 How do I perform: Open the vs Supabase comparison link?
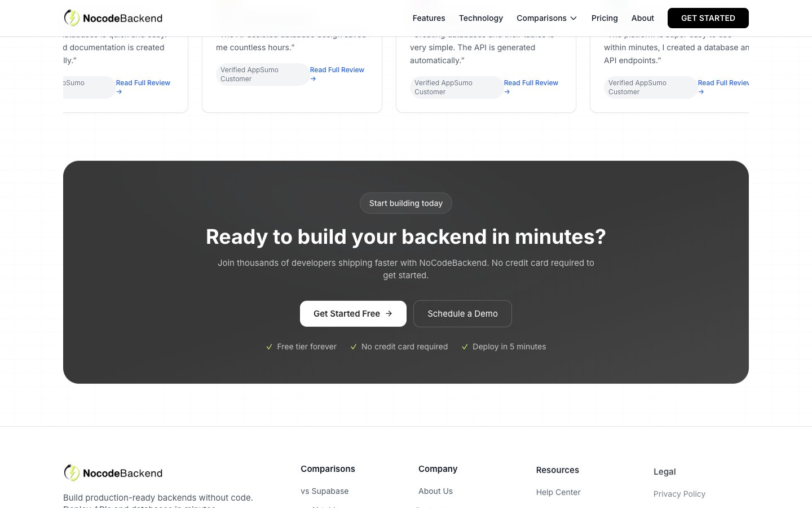(x=325, y=491)
